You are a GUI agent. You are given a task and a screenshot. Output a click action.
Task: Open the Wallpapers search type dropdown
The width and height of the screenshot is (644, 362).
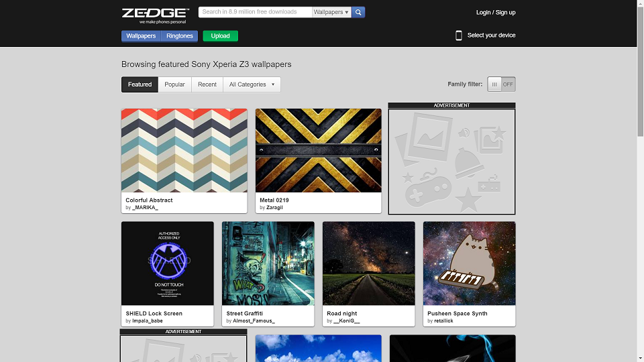click(331, 12)
